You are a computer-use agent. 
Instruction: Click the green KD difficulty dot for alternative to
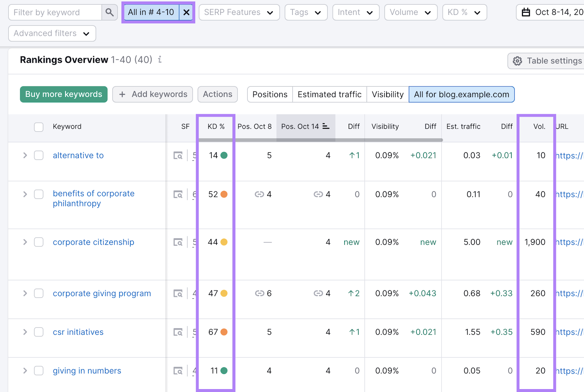click(x=224, y=155)
